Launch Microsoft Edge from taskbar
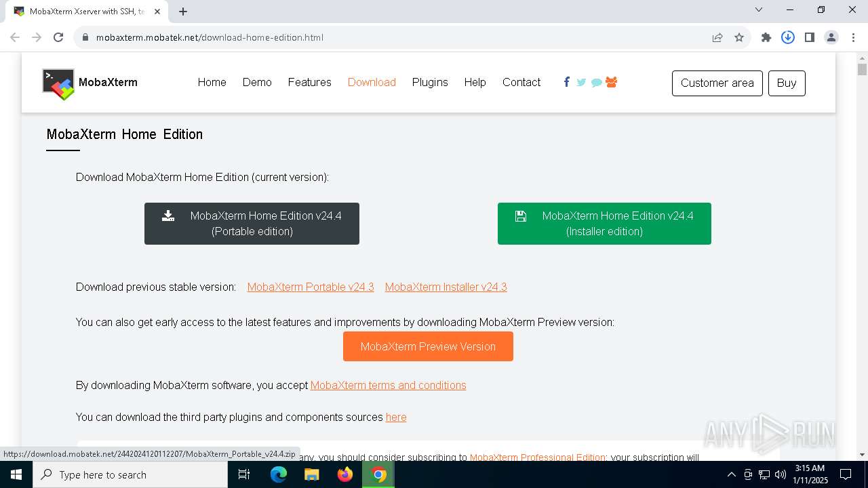The image size is (868, 488). [279, 474]
